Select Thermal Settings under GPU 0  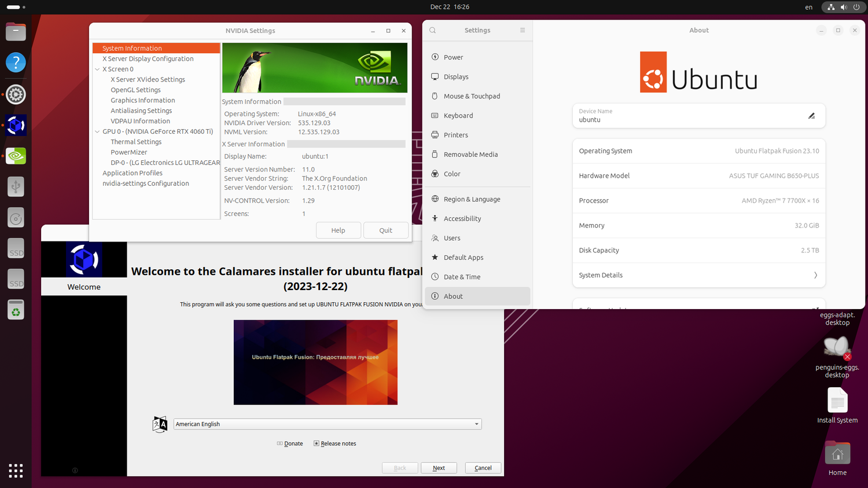pyautogui.click(x=136, y=142)
